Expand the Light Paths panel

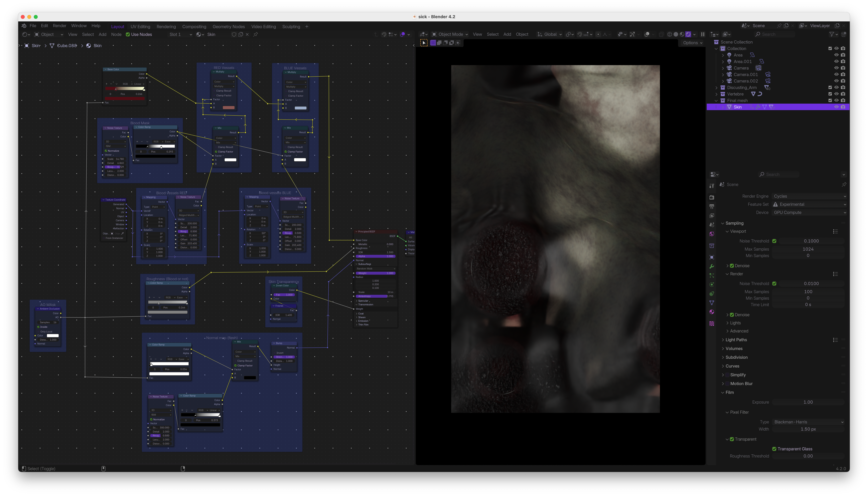pos(736,340)
